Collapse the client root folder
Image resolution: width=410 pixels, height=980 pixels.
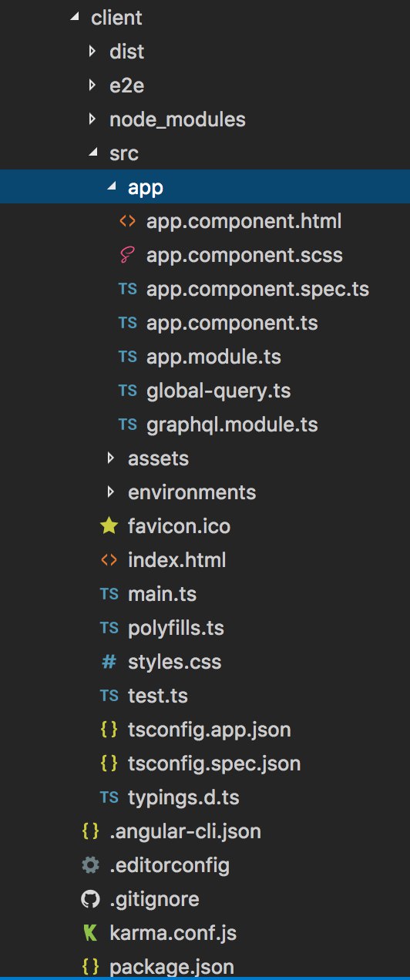(x=74, y=18)
